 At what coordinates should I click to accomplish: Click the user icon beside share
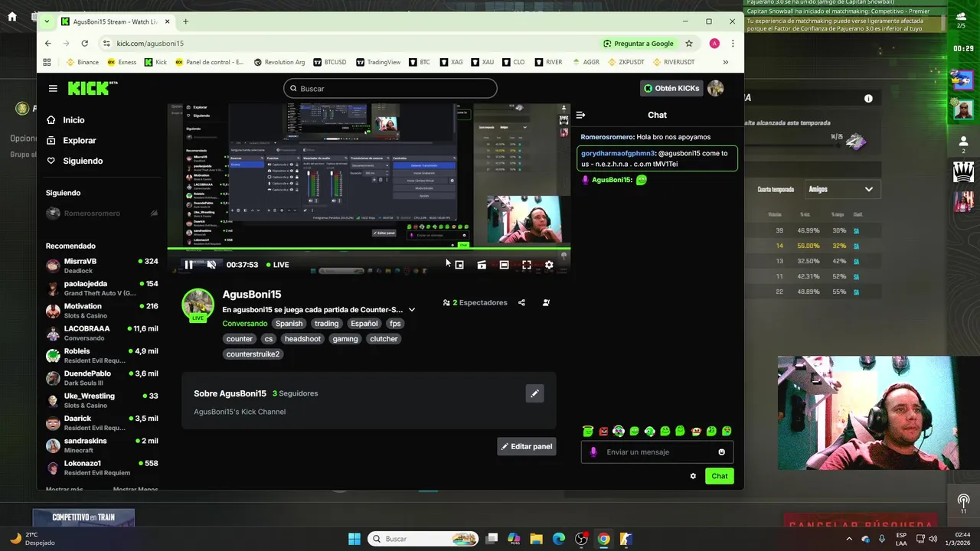(x=546, y=302)
